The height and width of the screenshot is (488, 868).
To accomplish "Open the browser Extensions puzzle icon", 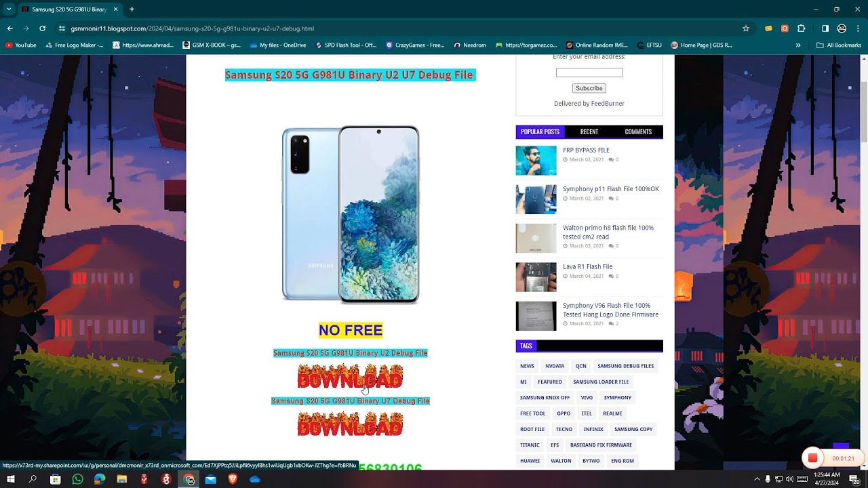I will 801,28.
